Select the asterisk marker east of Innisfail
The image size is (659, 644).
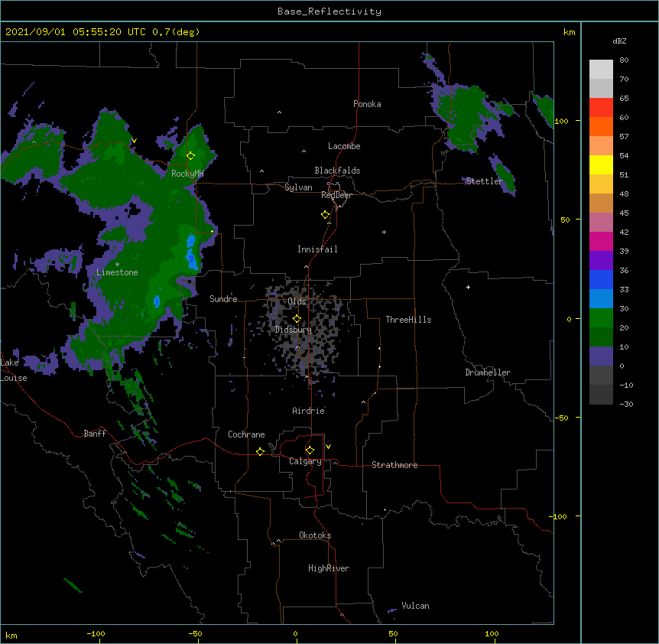(x=384, y=232)
